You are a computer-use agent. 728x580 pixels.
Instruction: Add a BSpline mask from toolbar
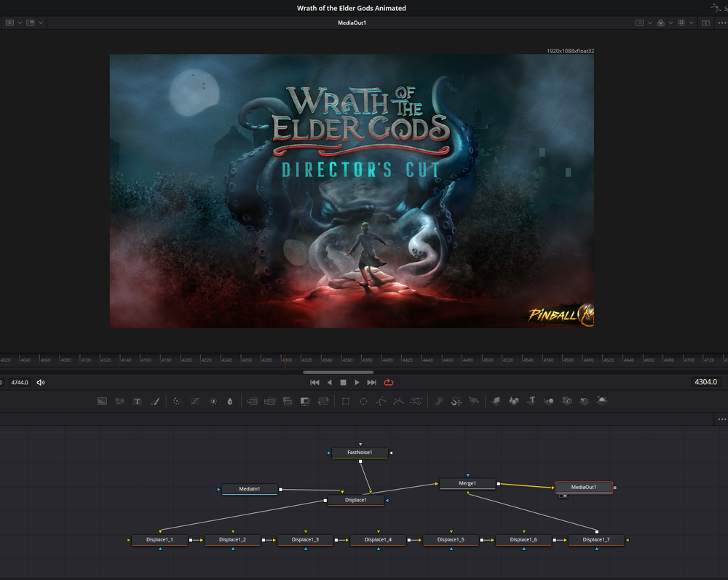pos(398,402)
